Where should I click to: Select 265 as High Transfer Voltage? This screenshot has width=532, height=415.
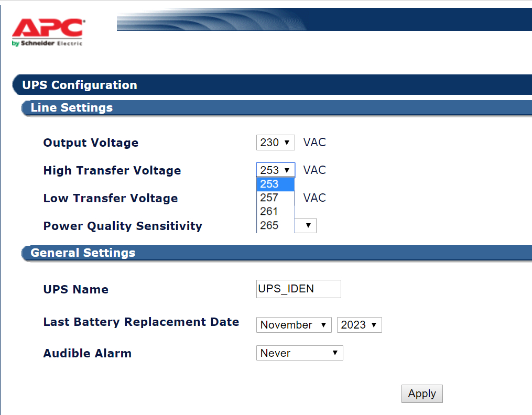275,225
